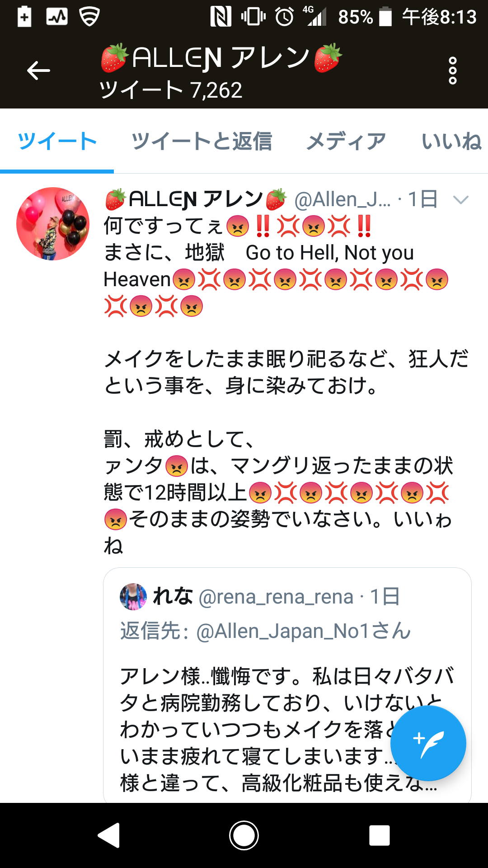This screenshot has width=488, height=868.
Task: Tap the @Allen_J… username in tweet header
Action: coord(343,199)
